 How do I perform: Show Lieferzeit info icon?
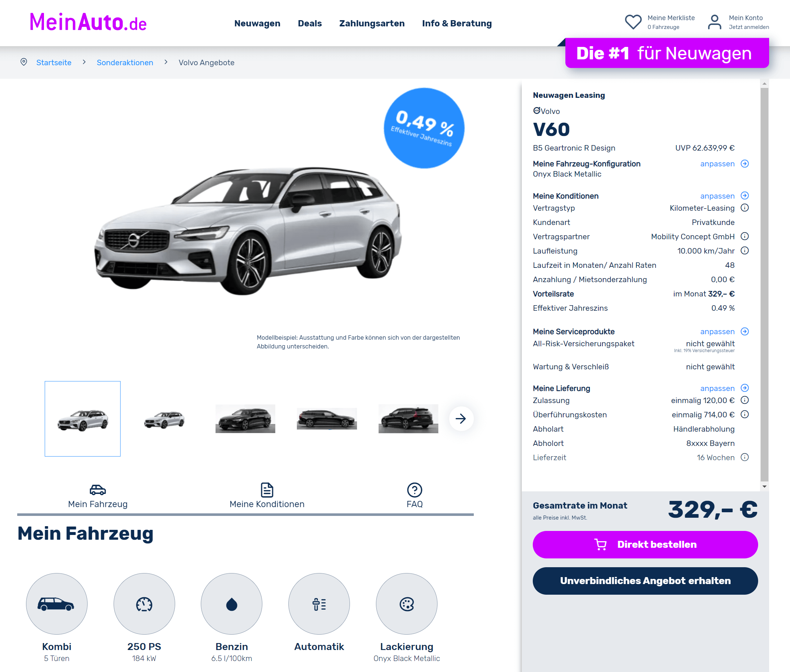[744, 458]
